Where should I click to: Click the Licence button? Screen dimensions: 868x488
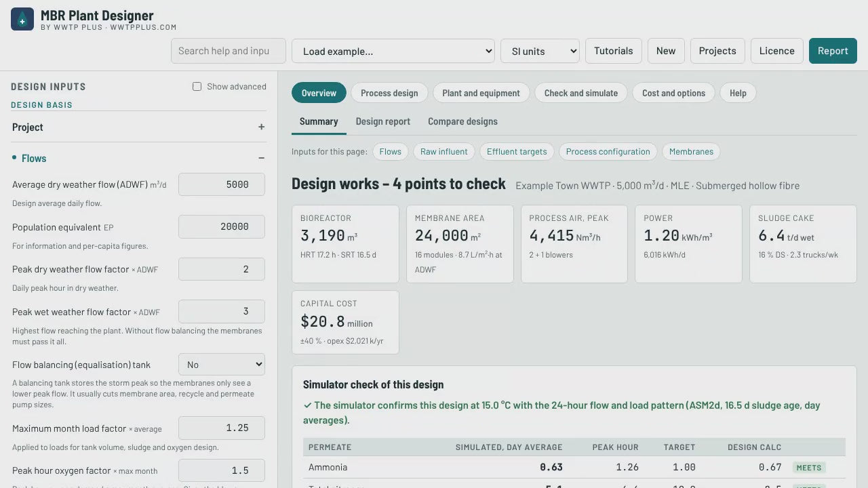click(x=777, y=51)
